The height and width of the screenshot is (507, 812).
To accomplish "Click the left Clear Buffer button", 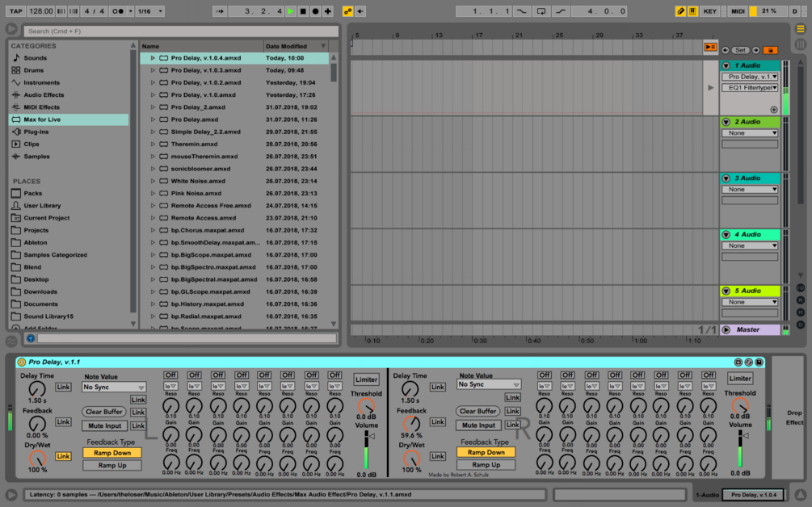I will click(x=104, y=412).
